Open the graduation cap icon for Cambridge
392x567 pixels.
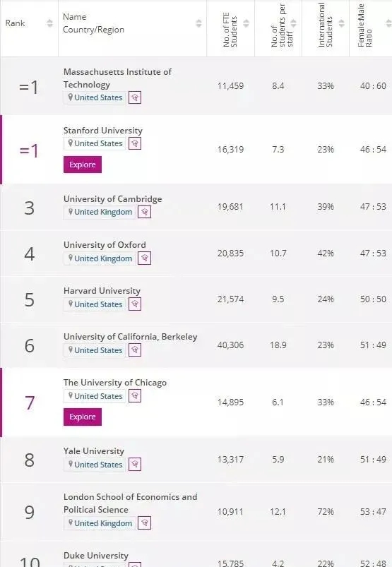pos(144,212)
